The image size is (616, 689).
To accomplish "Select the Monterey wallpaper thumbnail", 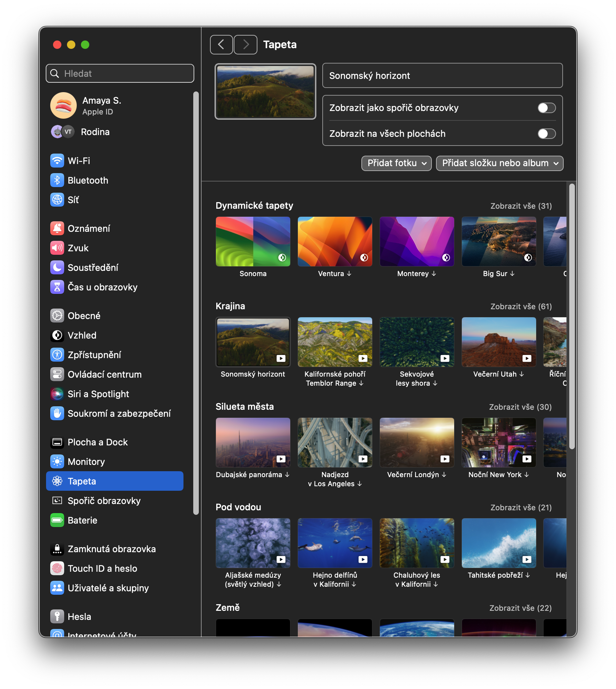I will (x=416, y=242).
